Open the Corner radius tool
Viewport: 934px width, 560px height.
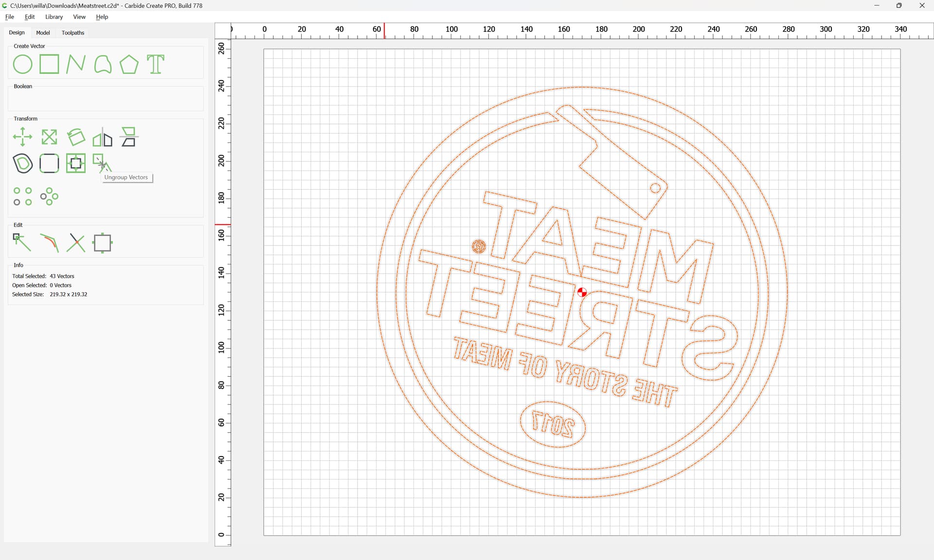(x=49, y=163)
